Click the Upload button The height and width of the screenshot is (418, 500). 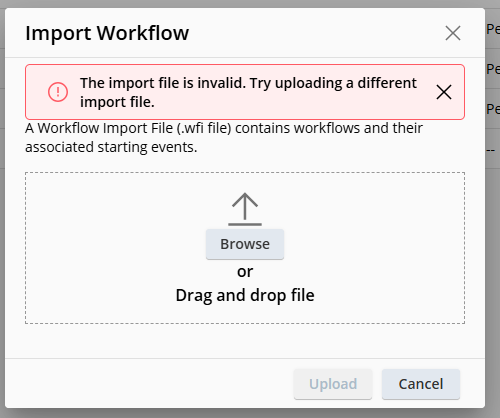click(333, 384)
